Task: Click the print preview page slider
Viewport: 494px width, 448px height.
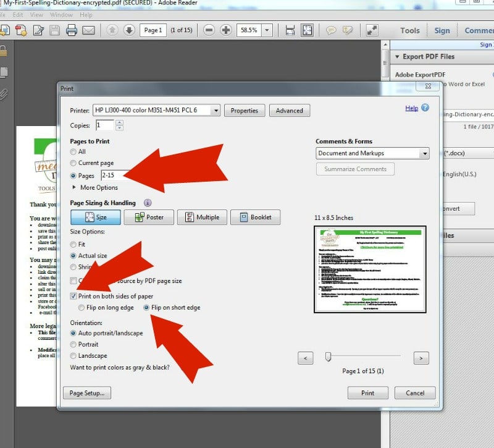Action: pos(329,357)
